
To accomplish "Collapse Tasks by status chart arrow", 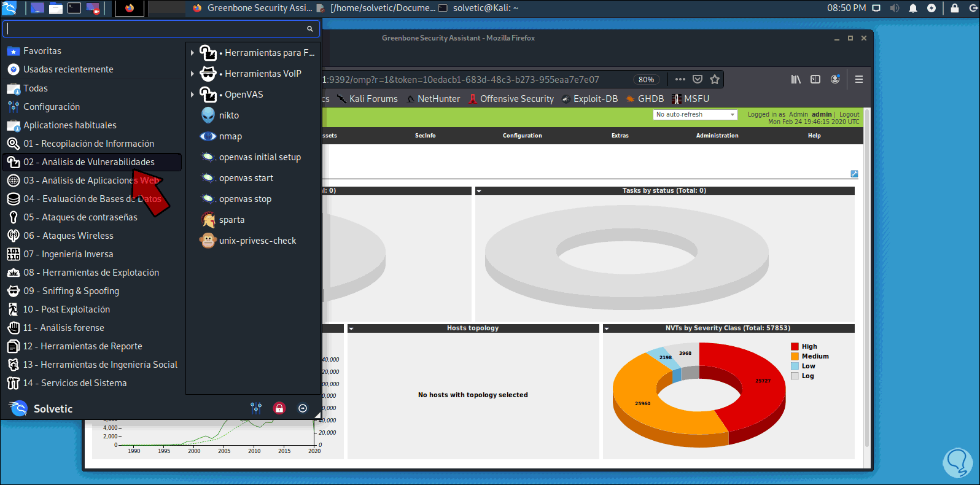I will click(479, 191).
